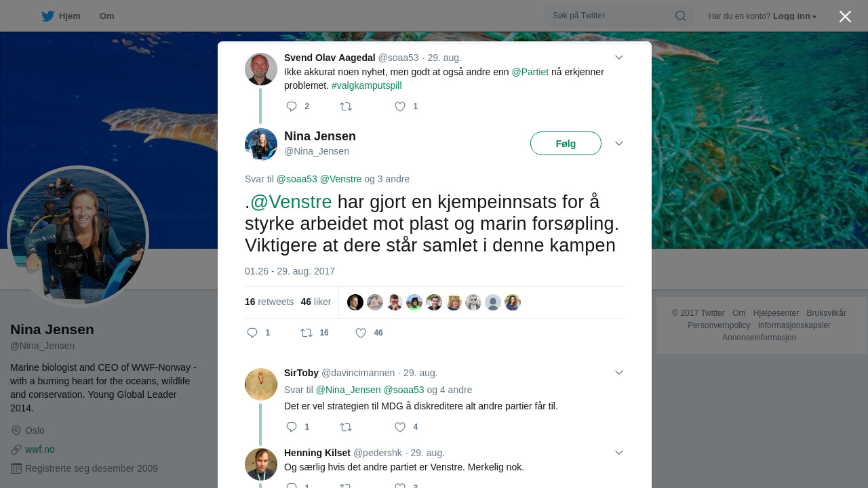Image resolution: width=868 pixels, height=488 pixels.
Task: Visit the wwf.no profile link
Action: [x=40, y=449]
